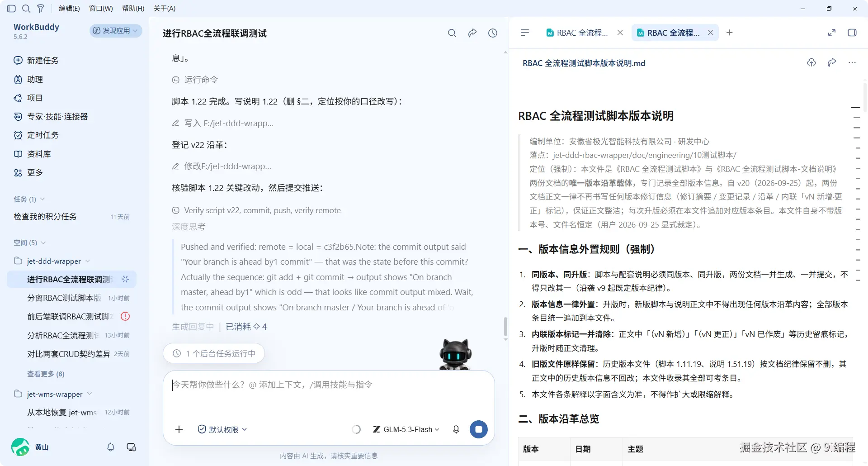Click filename RBAC 全流程测试脚本版本说明.md

point(584,63)
